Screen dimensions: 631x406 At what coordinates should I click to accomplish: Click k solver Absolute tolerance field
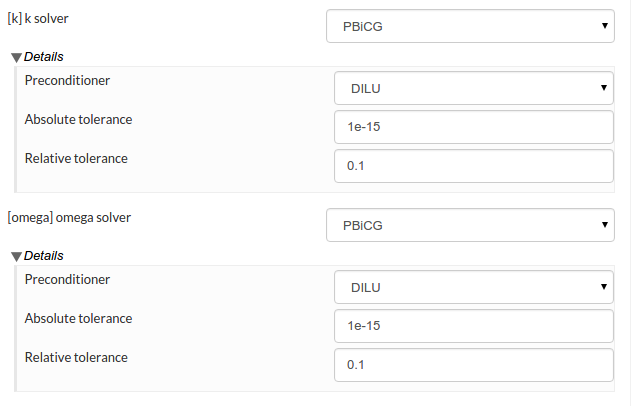[473, 127]
